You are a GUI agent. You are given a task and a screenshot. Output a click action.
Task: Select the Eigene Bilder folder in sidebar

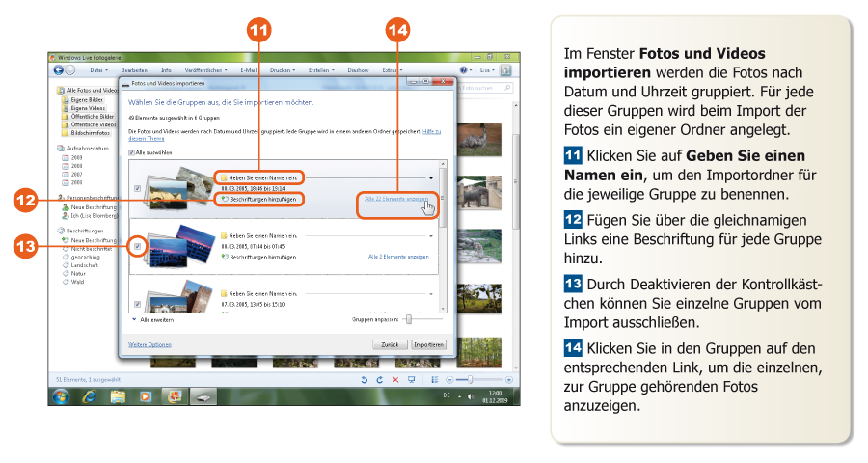[x=85, y=99]
